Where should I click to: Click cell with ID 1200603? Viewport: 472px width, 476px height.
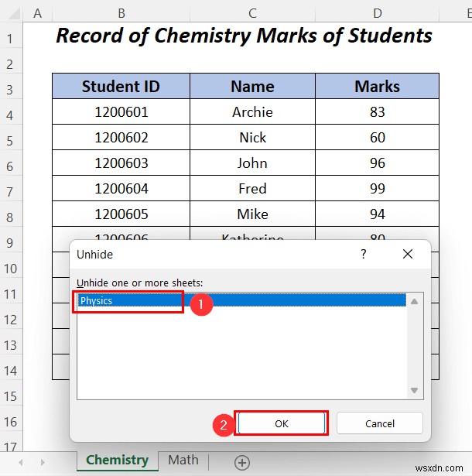(x=121, y=163)
